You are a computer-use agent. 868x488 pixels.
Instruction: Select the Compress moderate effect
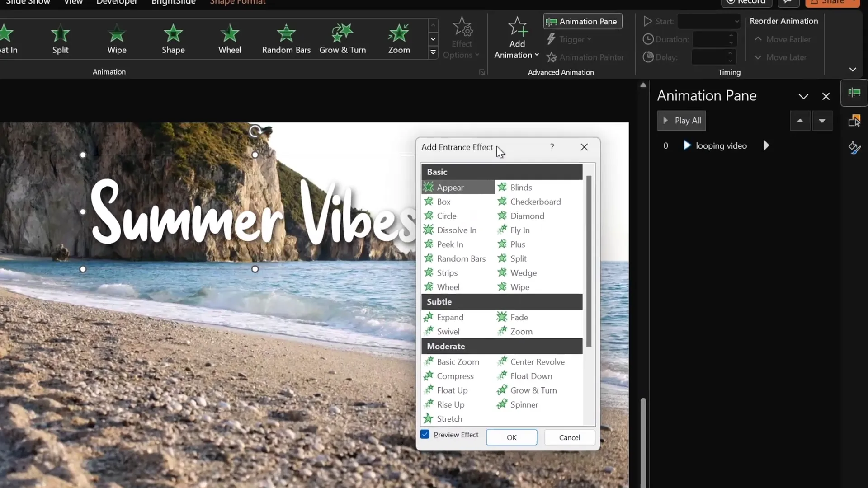click(x=455, y=376)
